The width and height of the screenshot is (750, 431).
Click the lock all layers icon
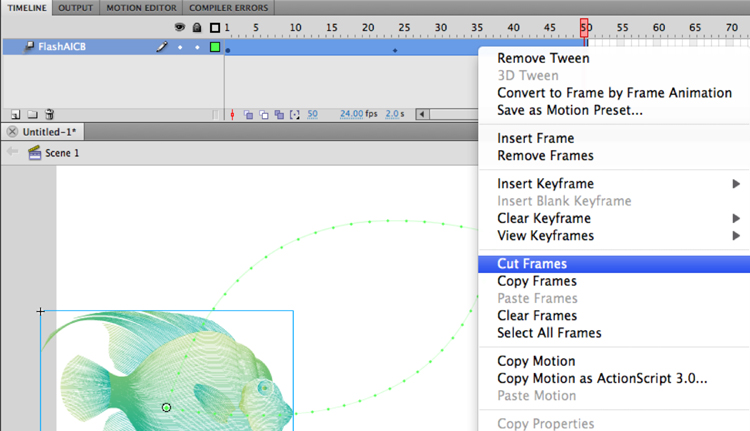click(197, 27)
